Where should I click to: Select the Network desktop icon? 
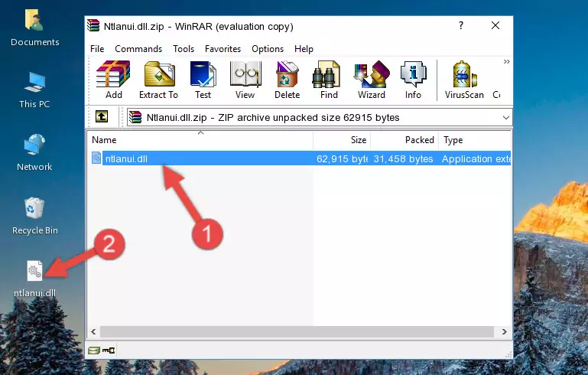[34, 153]
